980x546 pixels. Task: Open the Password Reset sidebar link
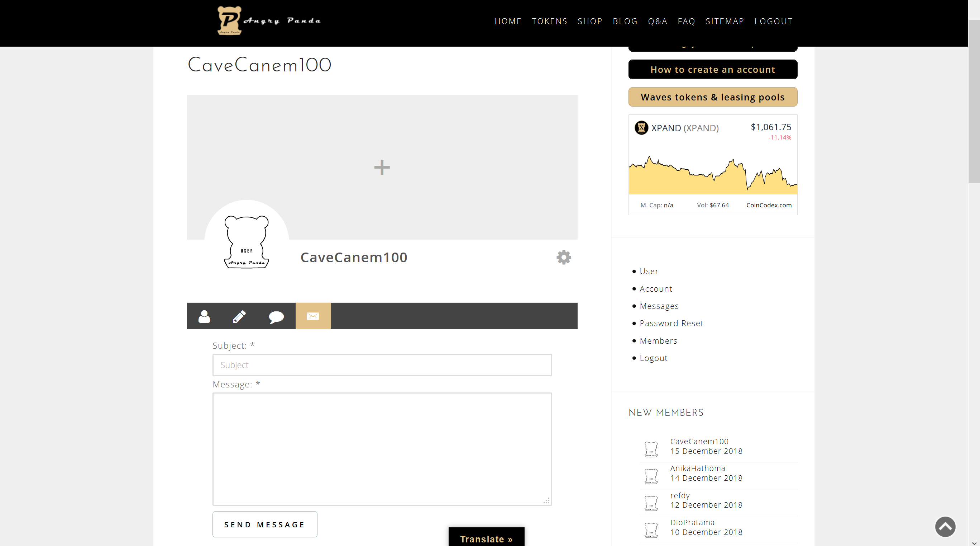[671, 323]
